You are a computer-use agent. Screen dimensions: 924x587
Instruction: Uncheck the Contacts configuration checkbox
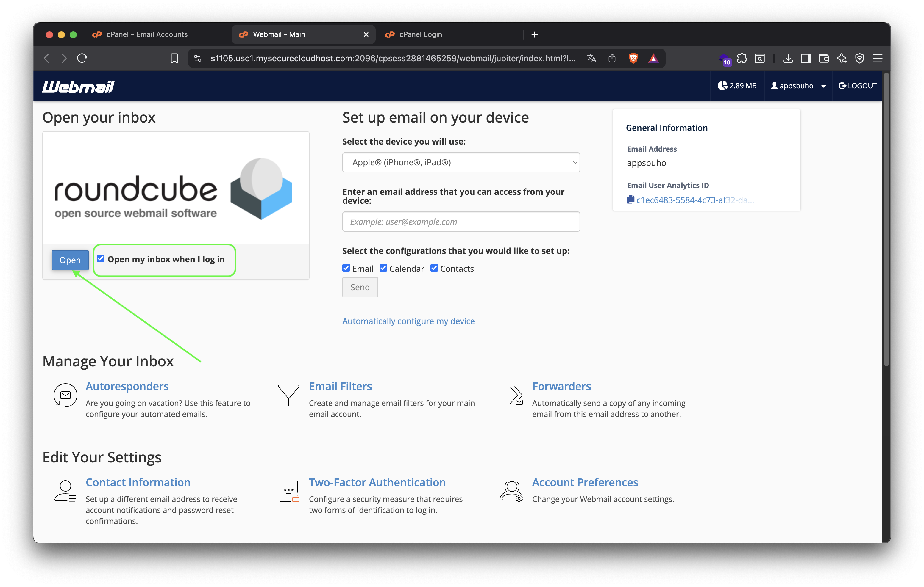[x=434, y=269]
